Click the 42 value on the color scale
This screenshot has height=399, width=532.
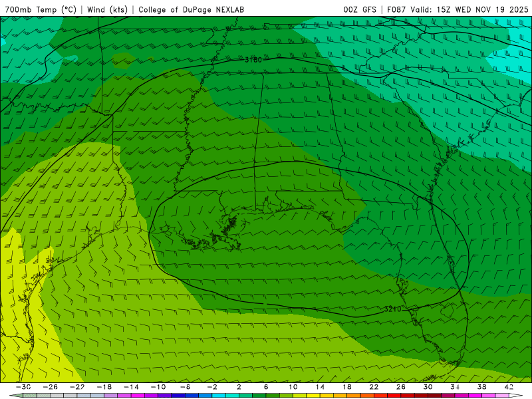tap(509, 387)
